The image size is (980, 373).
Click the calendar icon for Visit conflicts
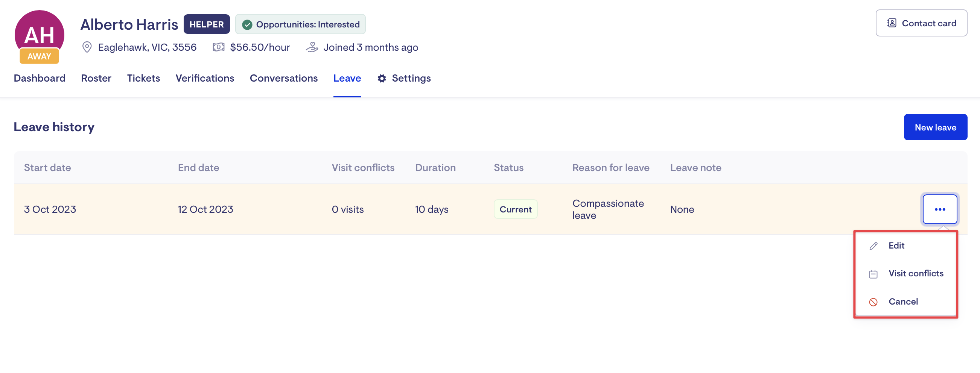click(x=873, y=274)
